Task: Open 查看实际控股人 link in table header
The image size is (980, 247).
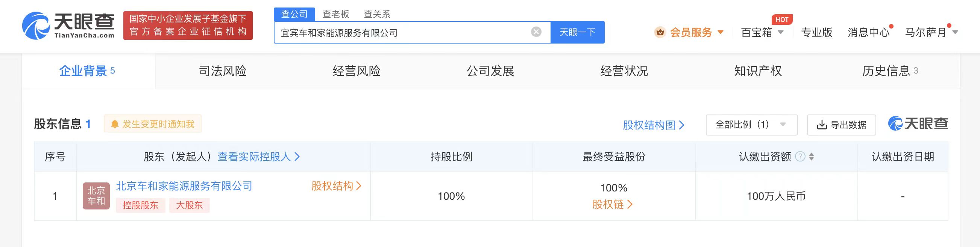Action: tap(259, 157)
